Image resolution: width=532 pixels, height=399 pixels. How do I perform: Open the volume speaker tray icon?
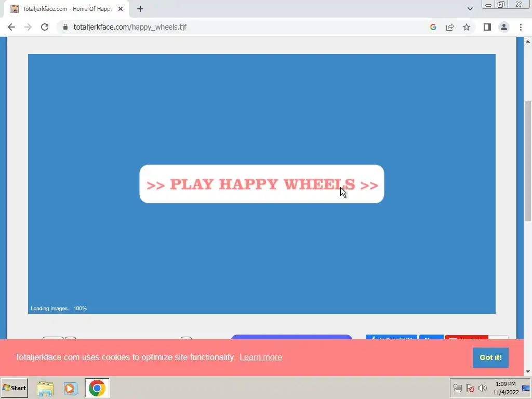tap(482, 388)
